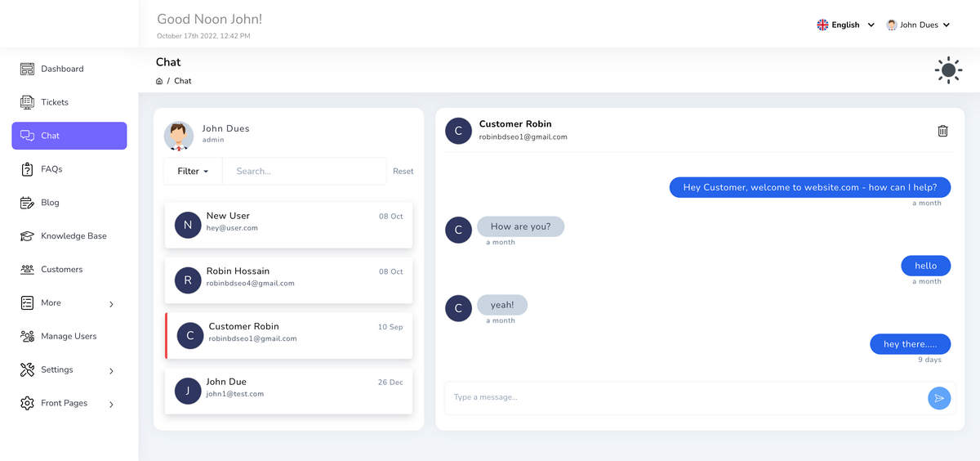The height and width of the screenshot is (461, 980).
Task: Open Blog sidebar icon
Action: tap(27, 203)
